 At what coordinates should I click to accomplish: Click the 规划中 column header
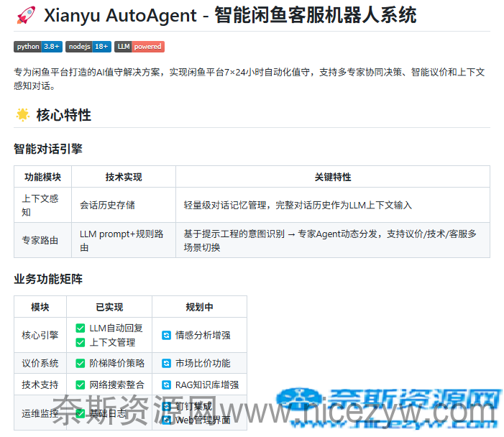(200, 307)
